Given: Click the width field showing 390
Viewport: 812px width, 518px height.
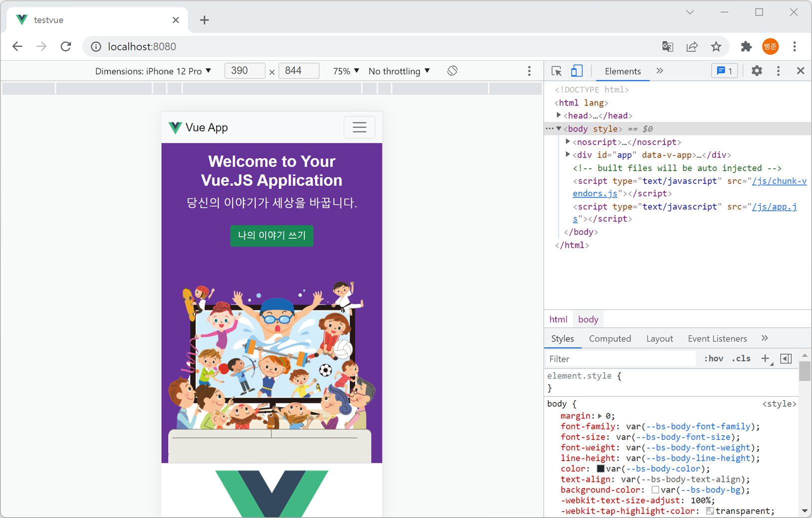Looking at the screenshot, I should [x=245, y=71].
